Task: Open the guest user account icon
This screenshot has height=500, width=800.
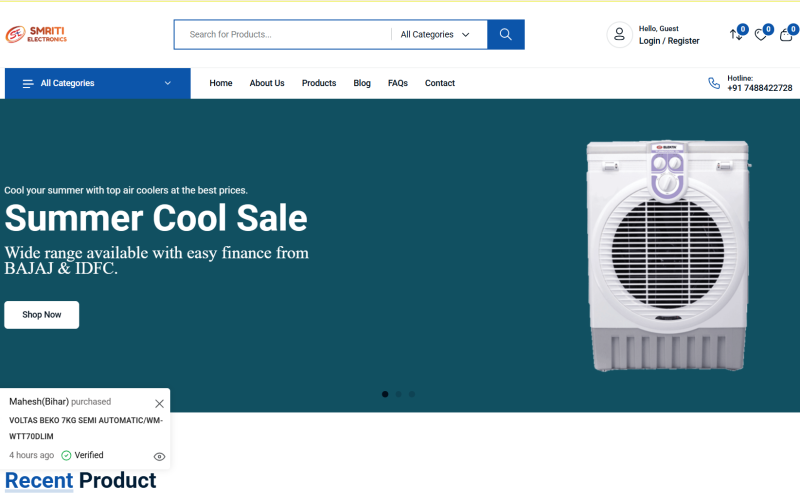Action: (619, 35)
